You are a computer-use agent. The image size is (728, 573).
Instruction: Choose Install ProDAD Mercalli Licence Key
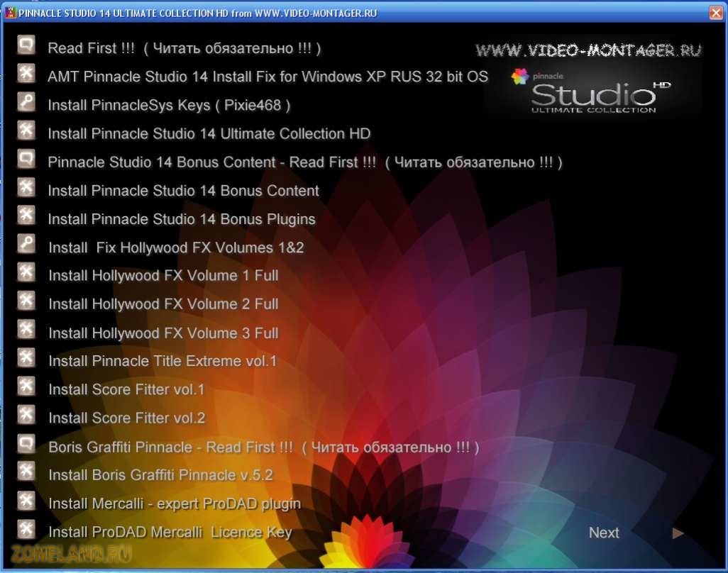[170, 532]
